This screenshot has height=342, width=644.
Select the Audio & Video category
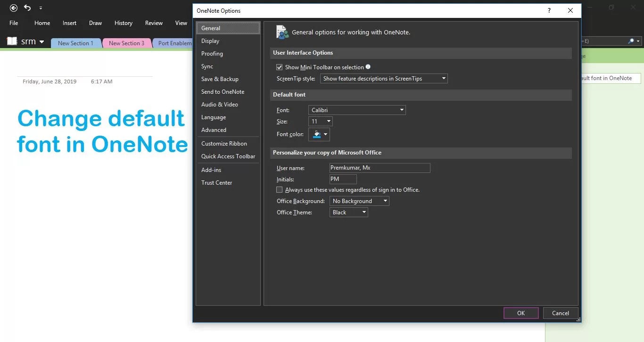coord(228,105)
